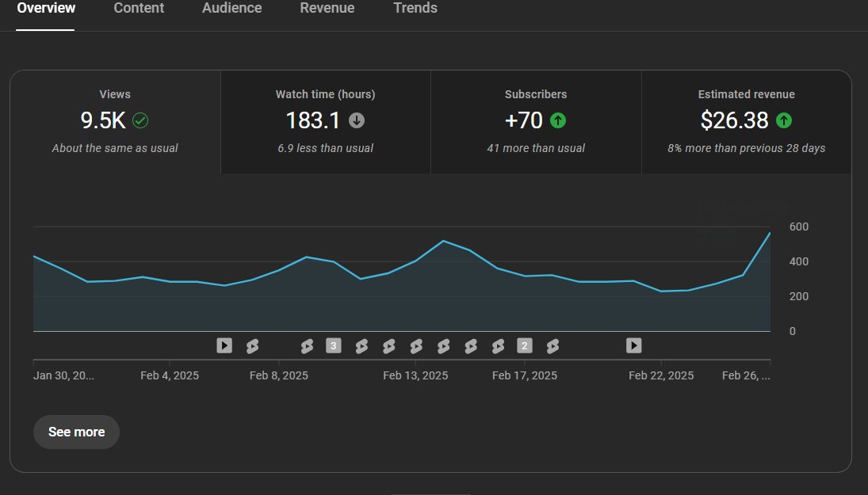This screenshot has height=495, width=868.
Task: Click the green up-arrow icon beside +70
Action: (558, 120)
